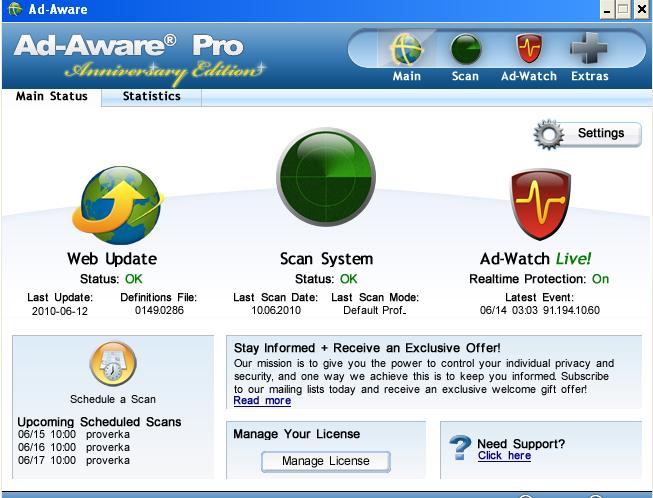This screenshot has width=653, height=498.
Task: Select the Scan radar icon in header
Action: [465, 51]
